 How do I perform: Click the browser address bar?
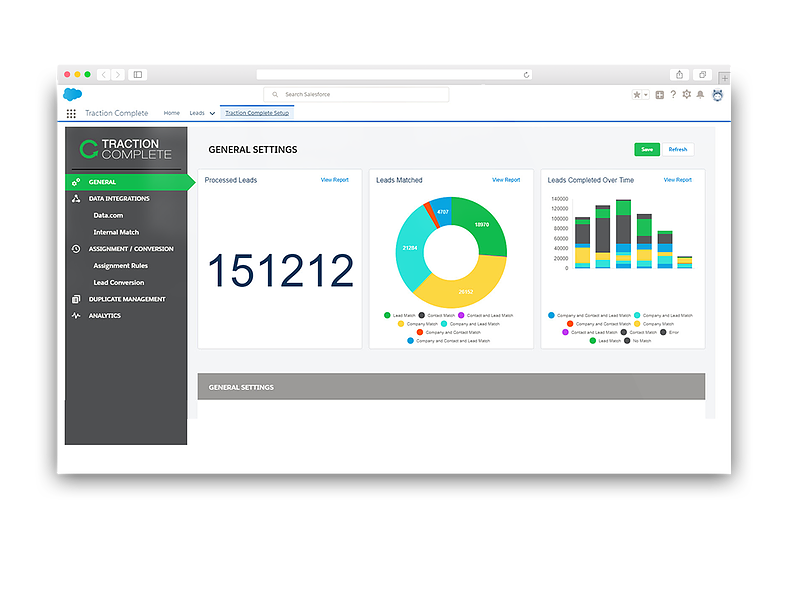[x=394, y=75]
